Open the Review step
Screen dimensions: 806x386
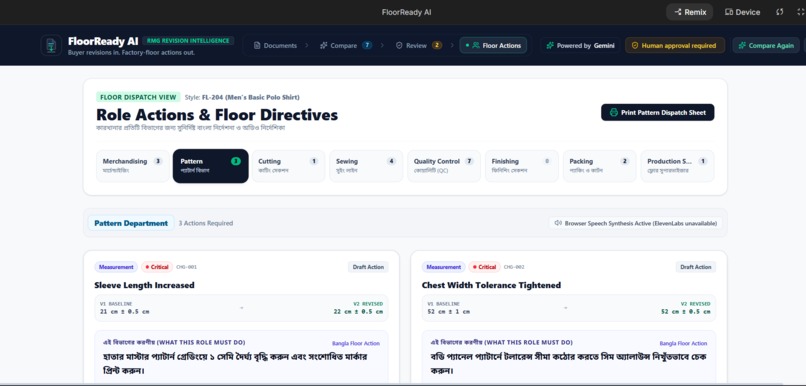418,45
